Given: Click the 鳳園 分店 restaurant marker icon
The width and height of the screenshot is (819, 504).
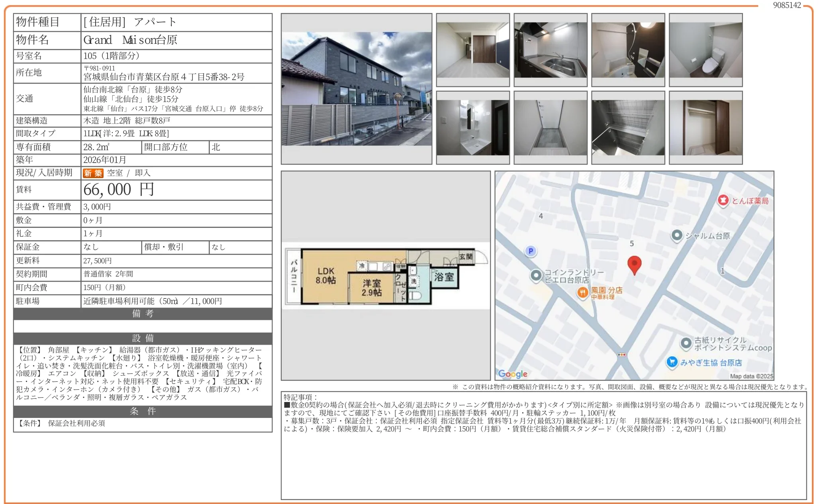Looking at the screenshot, I should pyautogui.click(x=582, y=293).
